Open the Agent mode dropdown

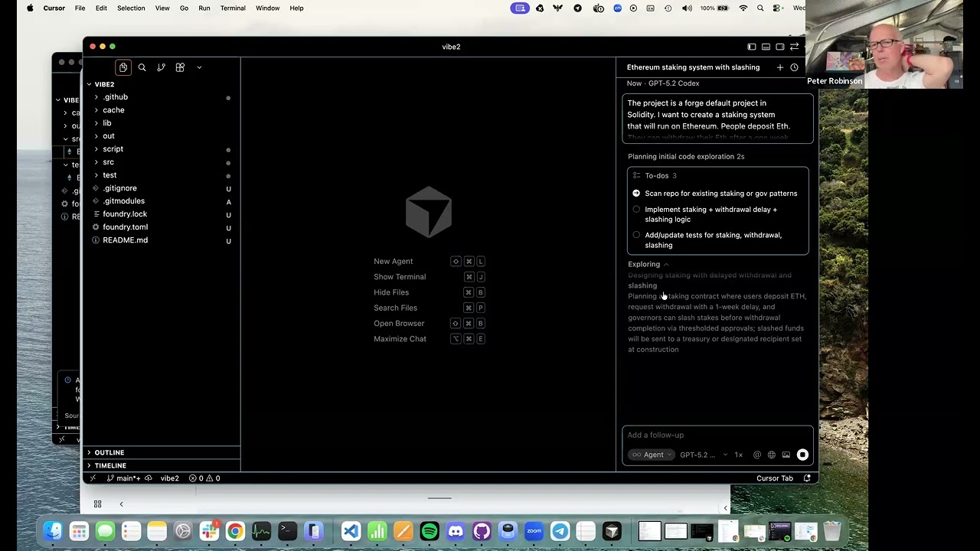coord(652,455)
